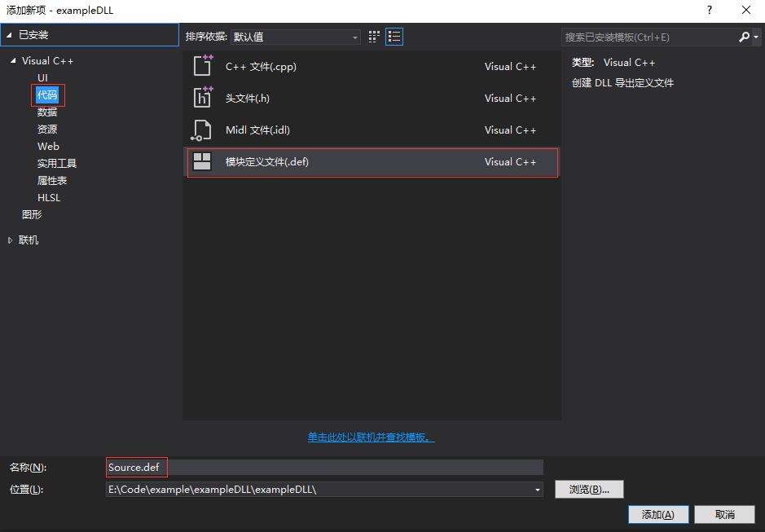
Task: Click the search magnifier icon
Action: coord(744,37)
